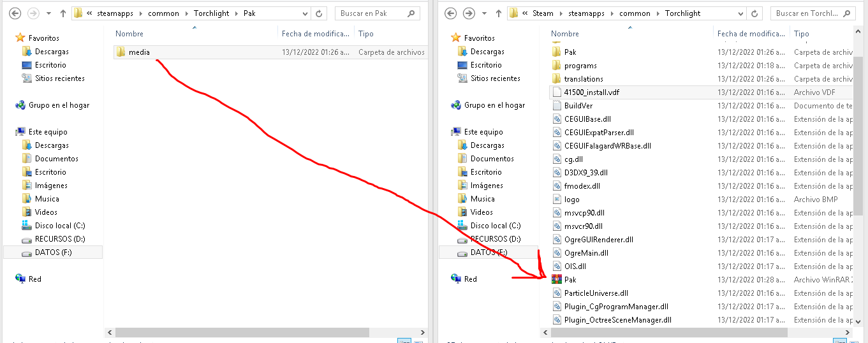
Task: Open Disco local (C:) in right sidebar
Action: 494,226
